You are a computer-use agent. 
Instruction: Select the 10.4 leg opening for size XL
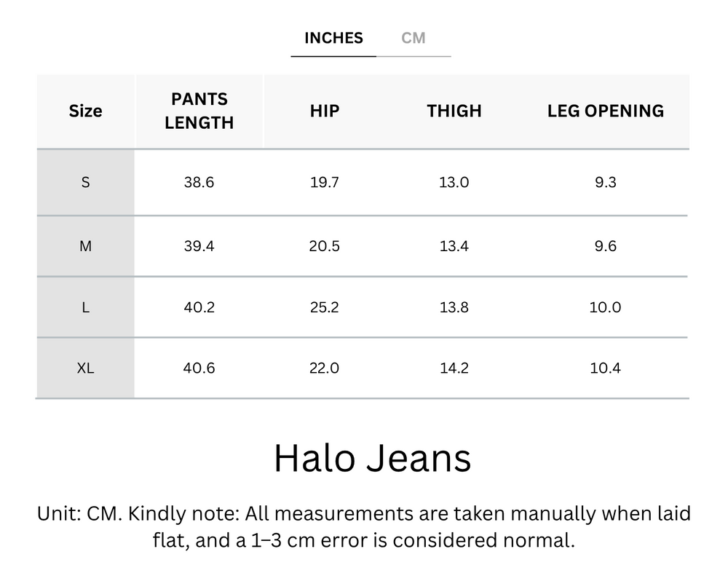coord(605,368)
